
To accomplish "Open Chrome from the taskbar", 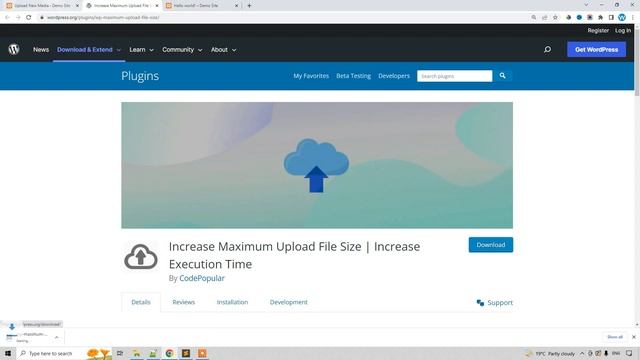I will click(169, 353).
